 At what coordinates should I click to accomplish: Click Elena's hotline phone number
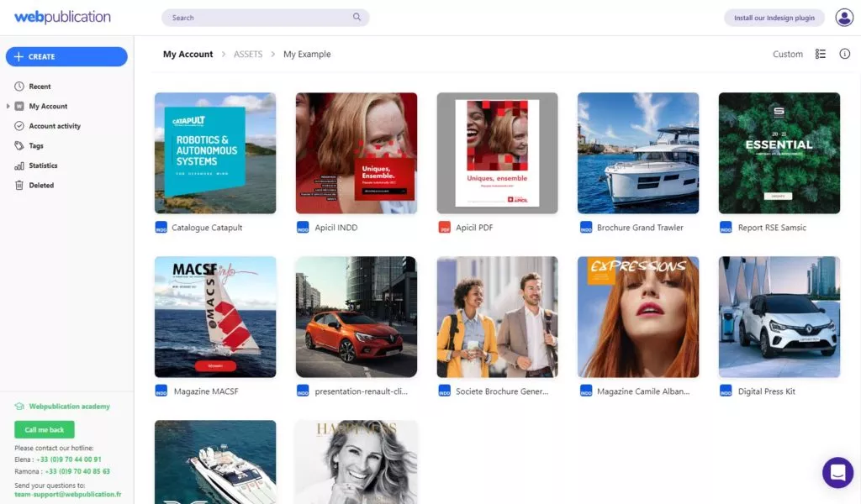(69, 459)
